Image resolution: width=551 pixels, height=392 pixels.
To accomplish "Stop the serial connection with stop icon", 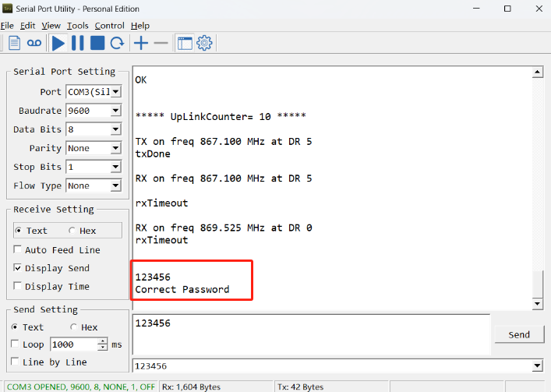I will point(97,43).
